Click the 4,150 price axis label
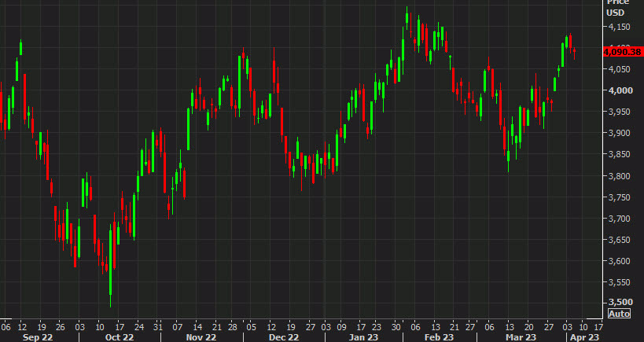This screenshot has height=342, width=644. [619, 27]
